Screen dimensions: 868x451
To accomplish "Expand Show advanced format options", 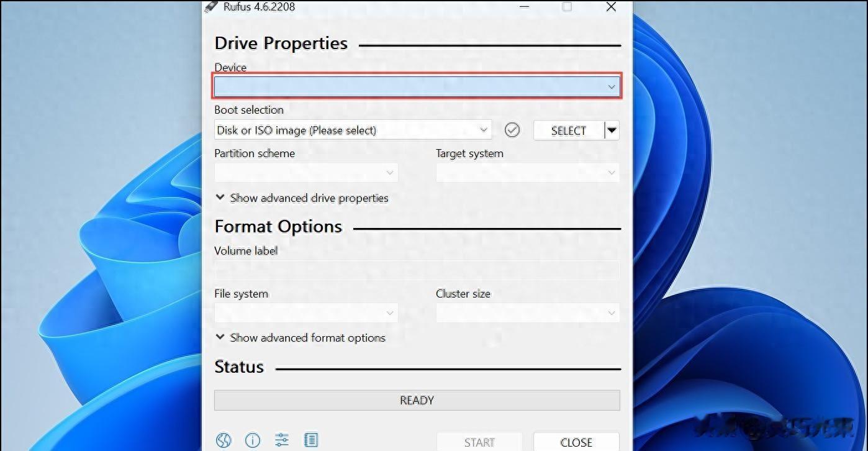I will 301,337.
